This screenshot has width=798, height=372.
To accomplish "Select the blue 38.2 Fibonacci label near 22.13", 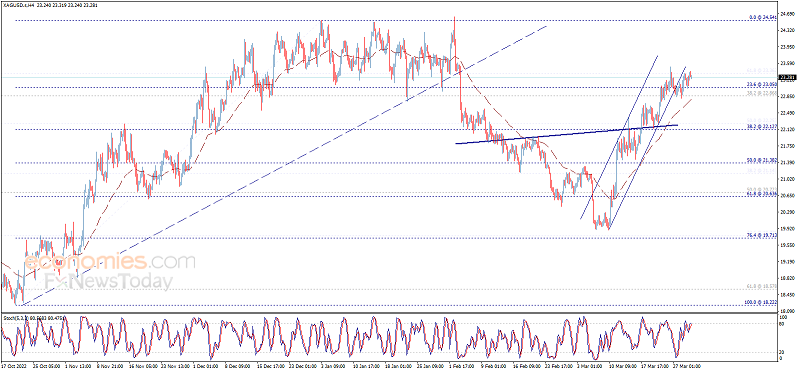I will click(x=761, y=126).
